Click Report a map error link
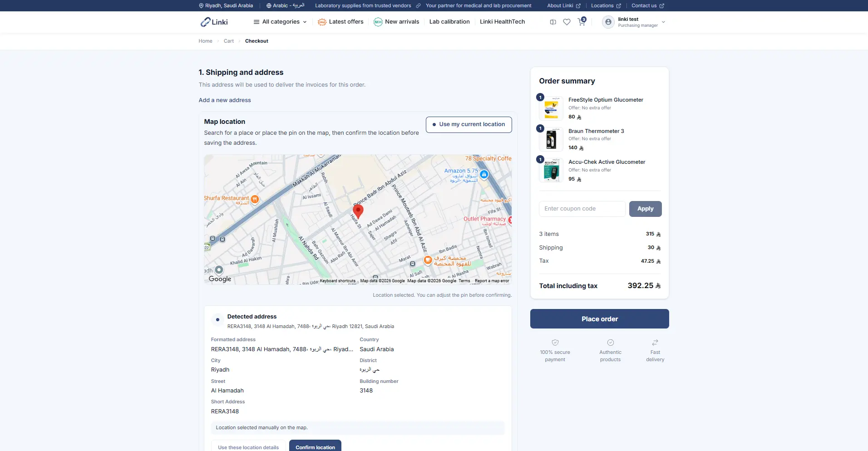Screen dimensions: 868x451 [x=492, y=281]
